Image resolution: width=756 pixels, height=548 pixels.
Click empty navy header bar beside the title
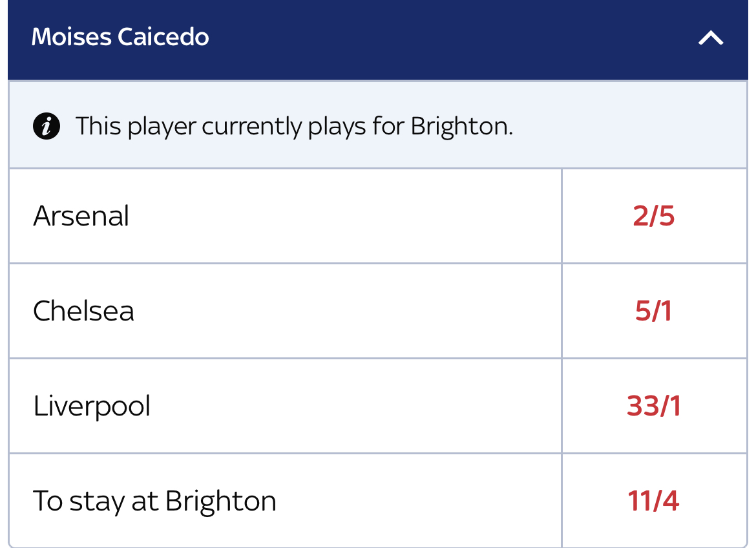coord(453,37)
